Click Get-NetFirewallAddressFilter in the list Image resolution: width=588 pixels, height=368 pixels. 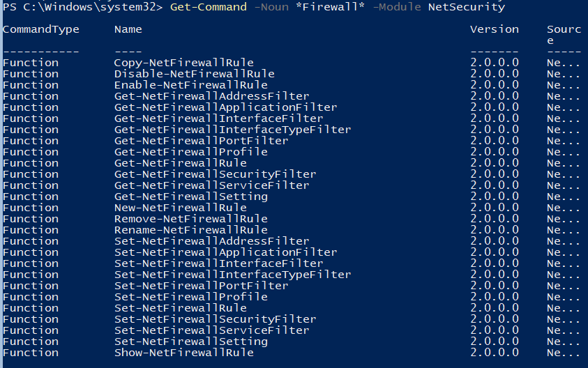211,96
